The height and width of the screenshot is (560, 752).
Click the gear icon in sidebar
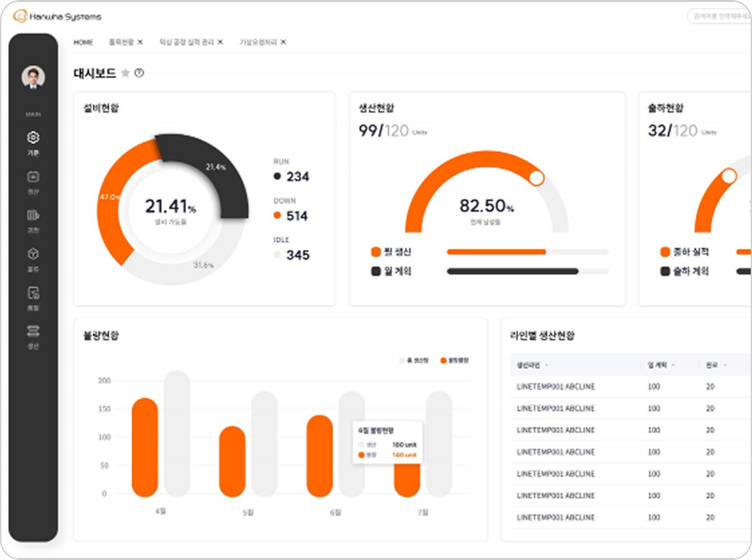point(33,137)
